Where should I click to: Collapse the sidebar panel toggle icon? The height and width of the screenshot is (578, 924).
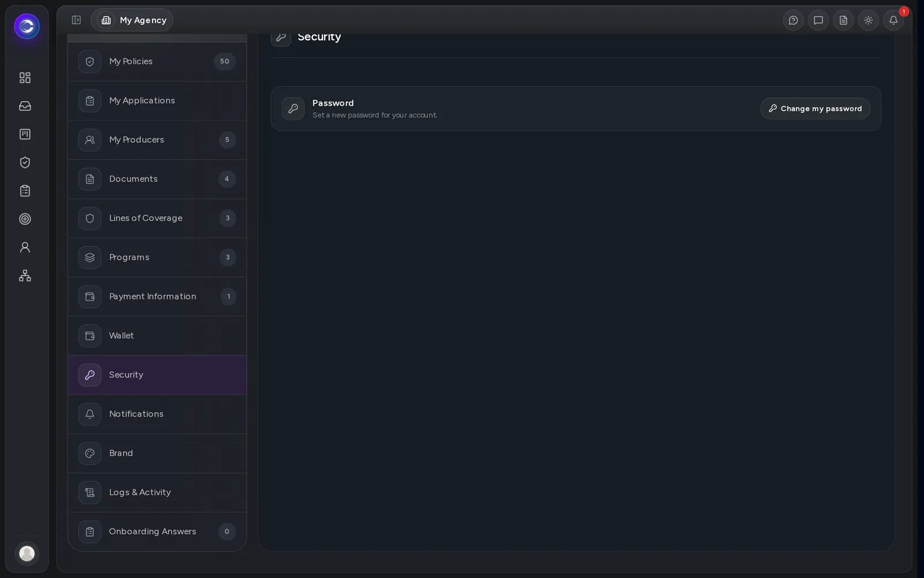[x=76, y=20]
